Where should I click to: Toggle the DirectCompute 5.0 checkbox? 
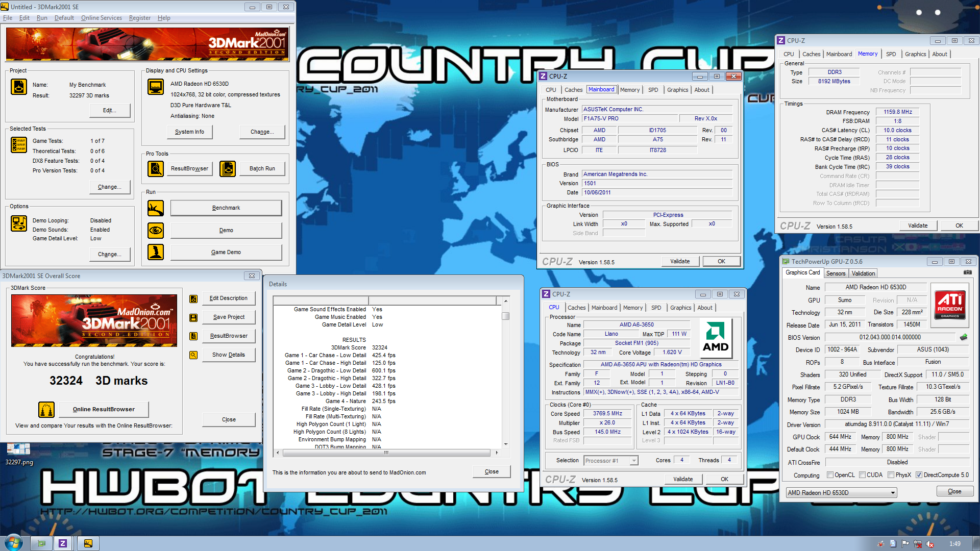[919, 475]
